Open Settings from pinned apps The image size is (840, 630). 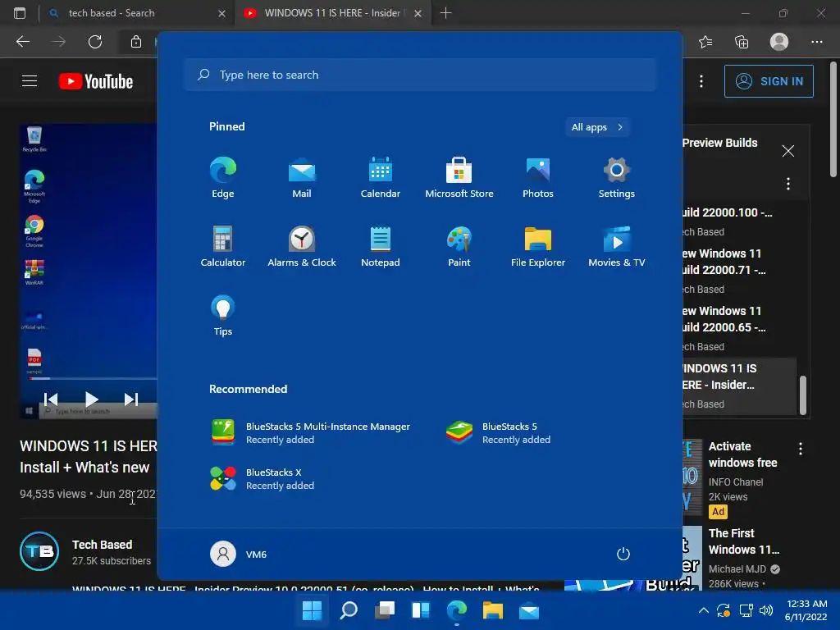[617, 178]
